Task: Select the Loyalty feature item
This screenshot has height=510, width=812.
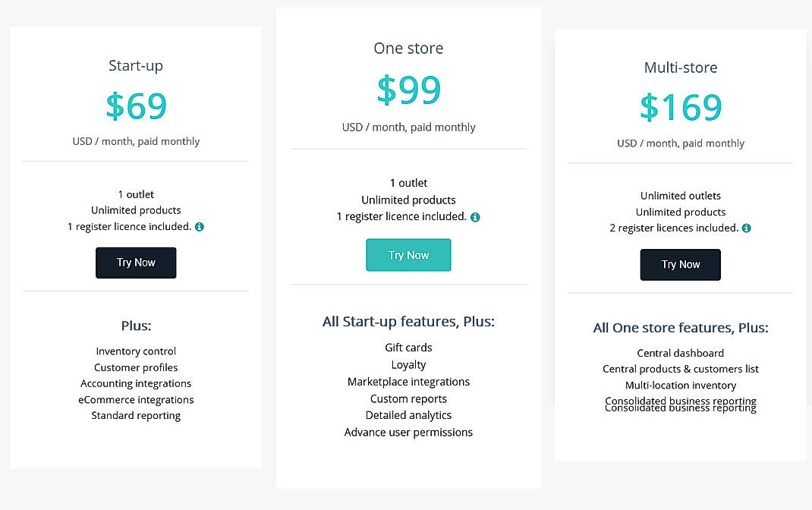Action: (x=408, y=364)
